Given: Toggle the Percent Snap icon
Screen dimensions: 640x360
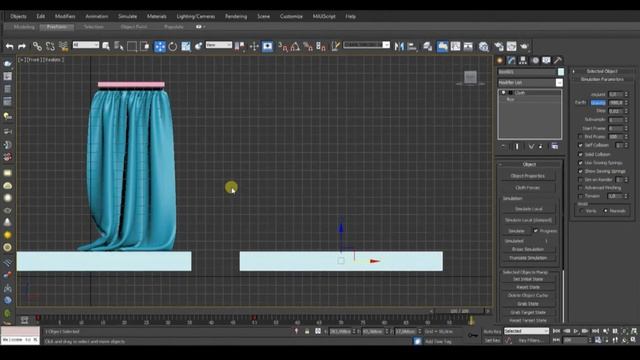Looking at the screenshot, I should tap(308, 47).
